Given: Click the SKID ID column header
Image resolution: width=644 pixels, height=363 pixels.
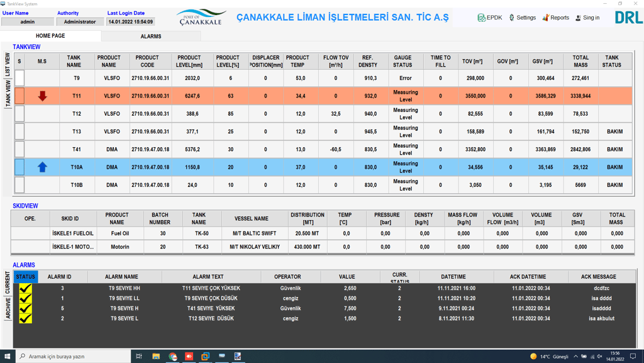Looking at the screenshot, I should point(70,218).
